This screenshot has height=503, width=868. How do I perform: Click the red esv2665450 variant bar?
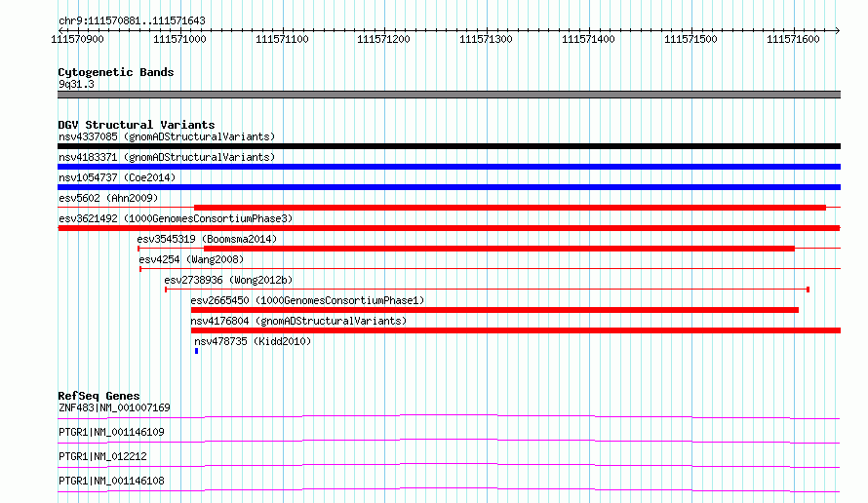point(494,310)
